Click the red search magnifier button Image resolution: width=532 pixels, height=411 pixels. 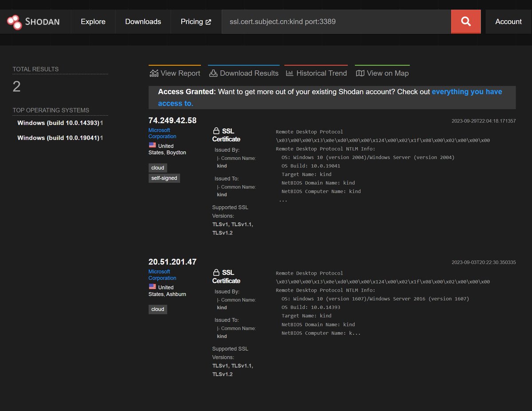point(465,21)
